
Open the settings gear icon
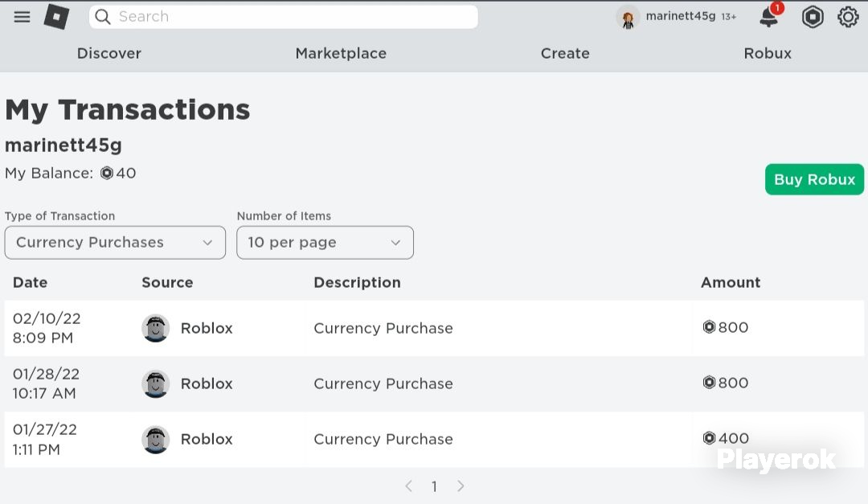pos(848,17)
